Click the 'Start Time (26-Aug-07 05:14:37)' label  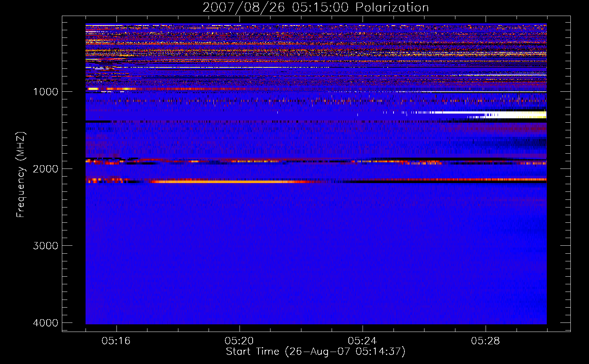pos(316,352)
